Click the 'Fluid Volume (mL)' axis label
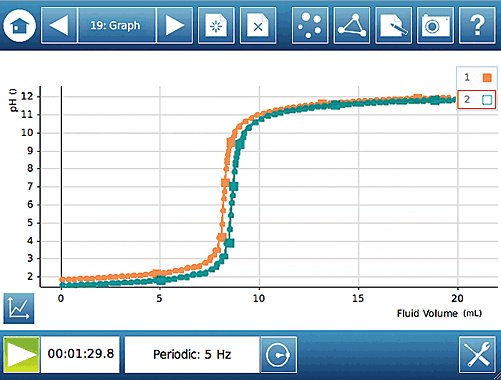The width and height of the screenshot is (501, 380). tap(439, 313)
